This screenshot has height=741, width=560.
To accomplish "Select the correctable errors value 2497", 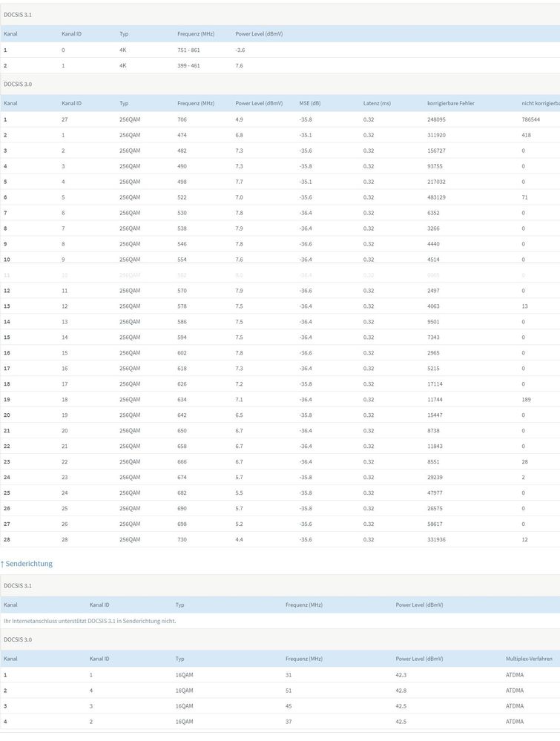I will point(433,291).
